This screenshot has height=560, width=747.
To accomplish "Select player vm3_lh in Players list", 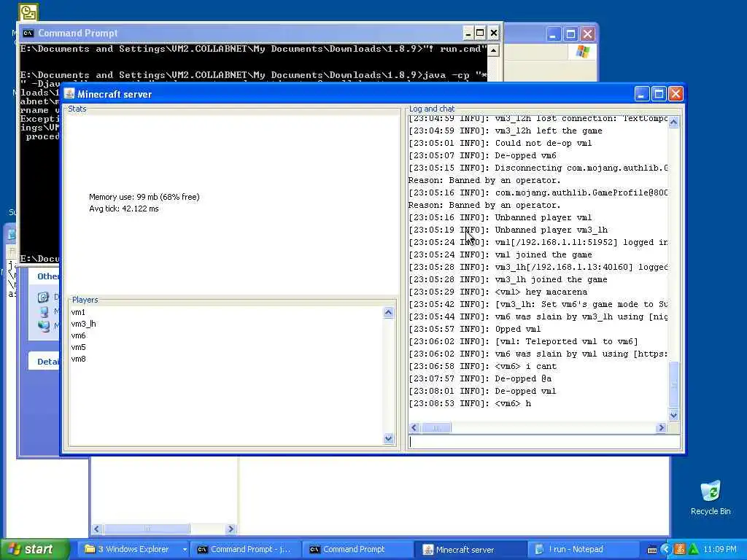I will pos(83,324).
